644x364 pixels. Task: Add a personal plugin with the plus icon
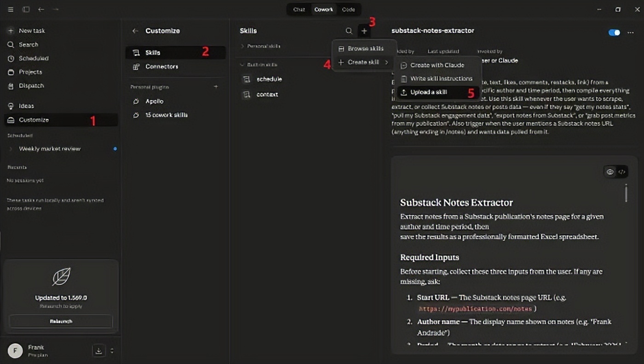coord(216,87)
